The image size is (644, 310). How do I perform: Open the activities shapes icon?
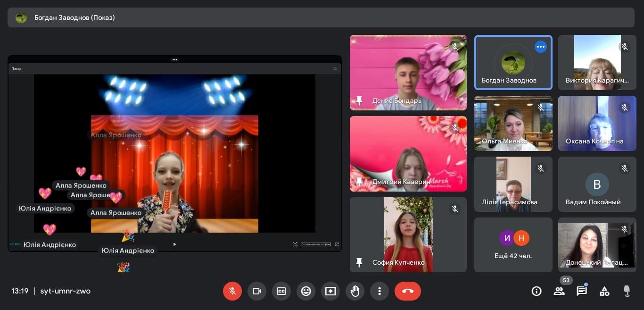[604, 291]
